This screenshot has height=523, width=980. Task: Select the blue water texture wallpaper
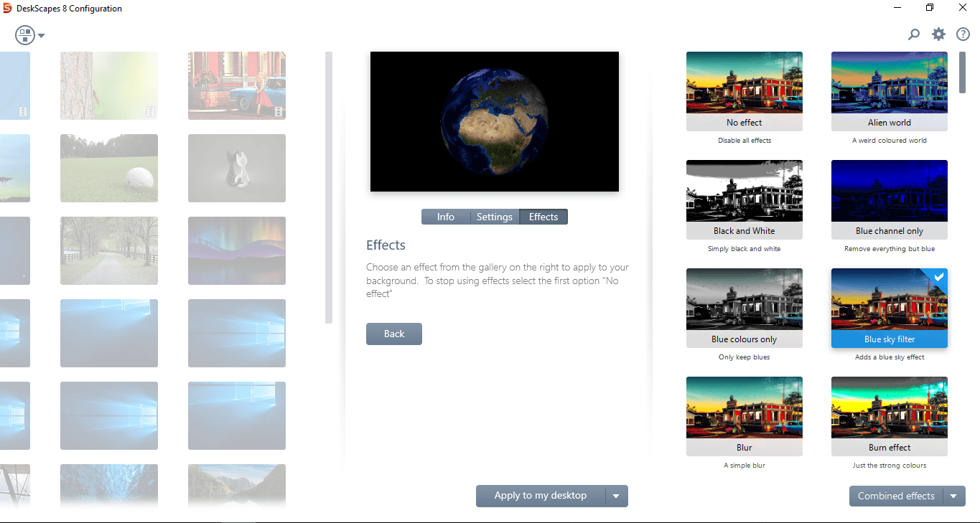point(109,486)
